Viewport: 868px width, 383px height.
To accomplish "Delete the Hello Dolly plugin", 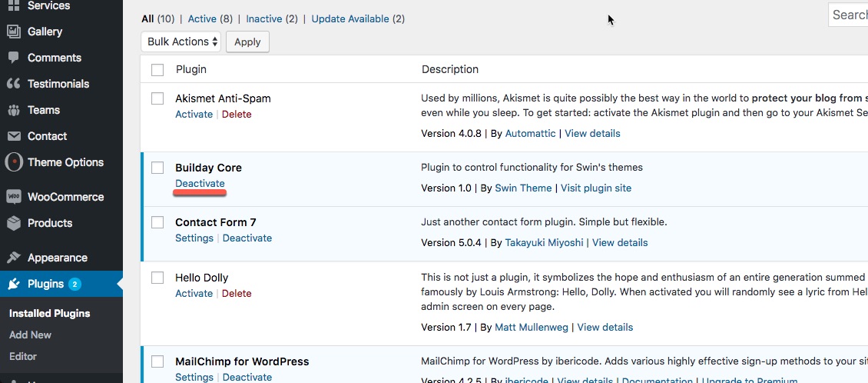I will click(x=237, y=293).
